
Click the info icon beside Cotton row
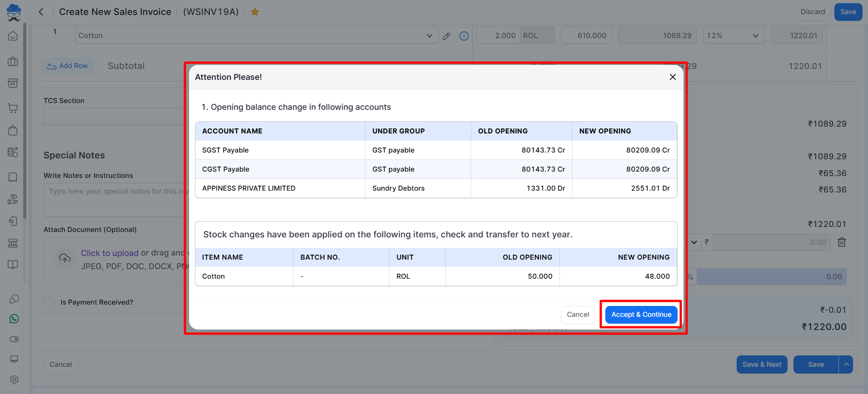pos(464,36)
